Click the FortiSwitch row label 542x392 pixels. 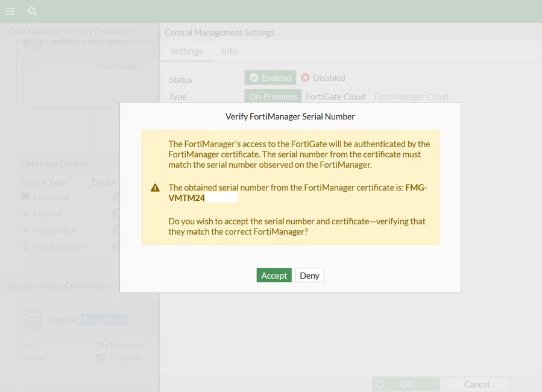tap(54, 230)
